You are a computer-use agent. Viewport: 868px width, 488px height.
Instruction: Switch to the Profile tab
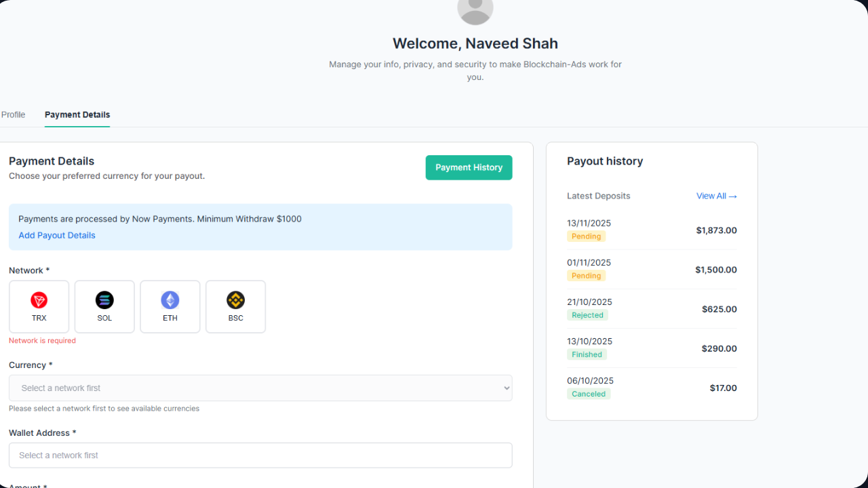point(13,115)
